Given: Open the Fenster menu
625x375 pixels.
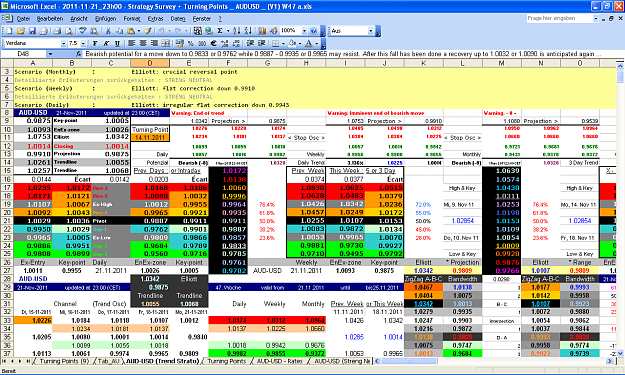Looking at the screenshot, I should tap(202, 18).
